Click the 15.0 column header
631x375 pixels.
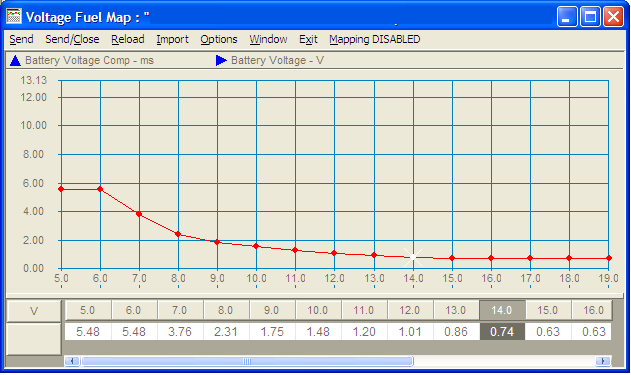tap(548, 310)
